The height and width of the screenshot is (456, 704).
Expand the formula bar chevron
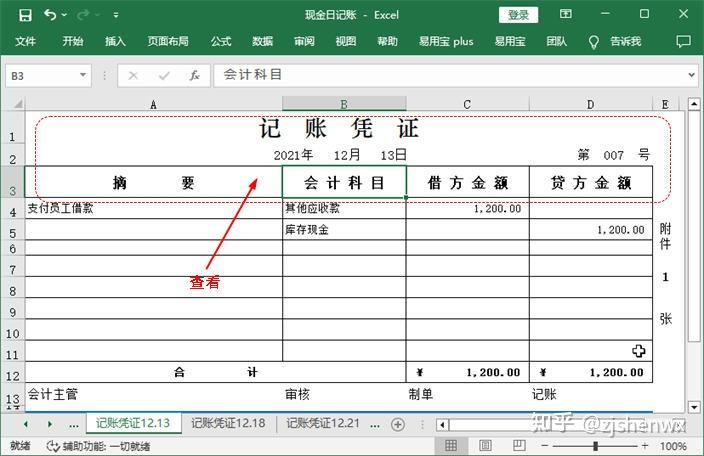(x=690, y=76)
